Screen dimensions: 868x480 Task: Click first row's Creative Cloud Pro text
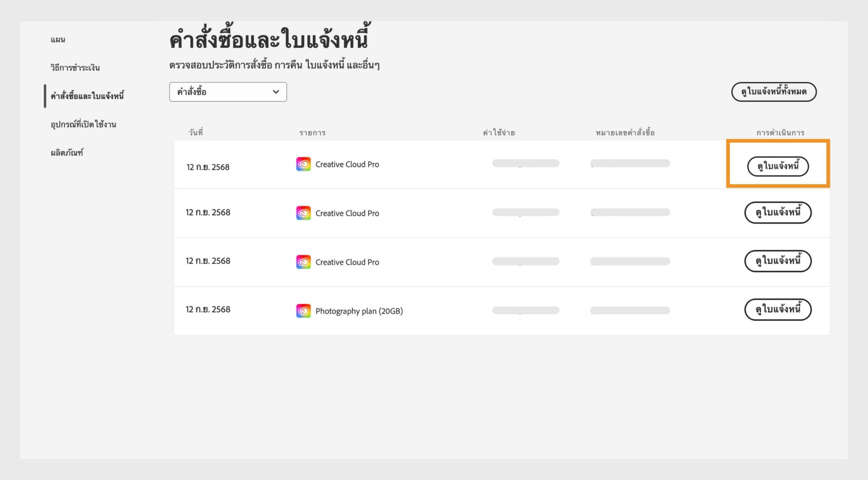tap(347, 165)
